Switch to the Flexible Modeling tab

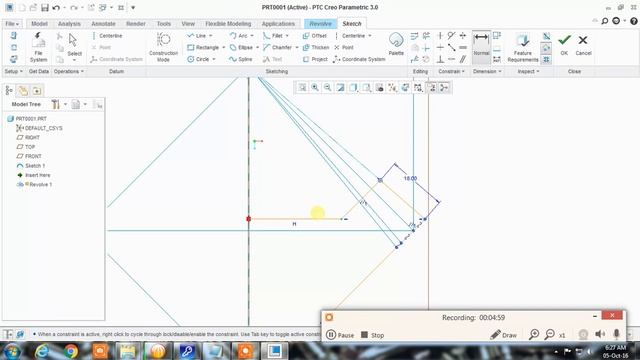click(228, 24)
